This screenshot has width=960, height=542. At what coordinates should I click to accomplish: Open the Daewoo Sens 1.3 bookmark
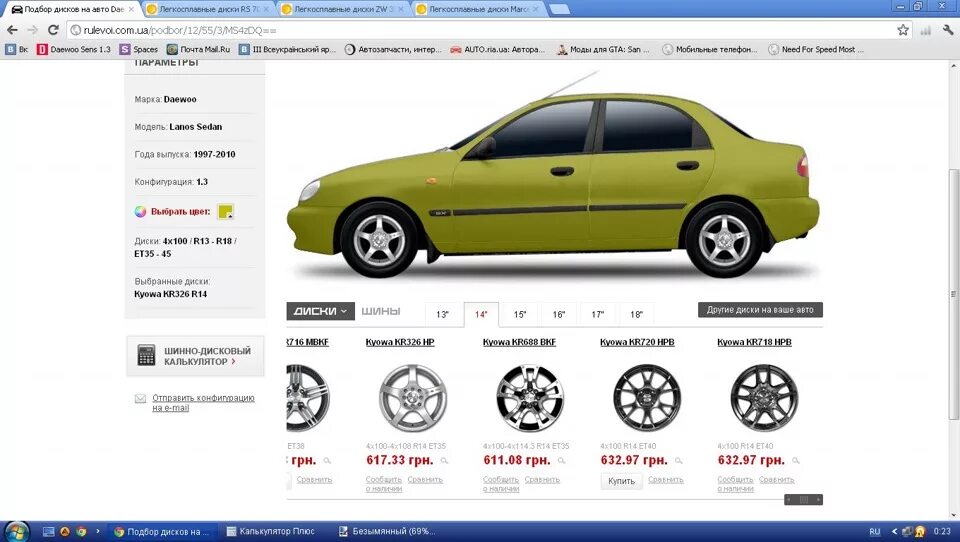point(73,50)
